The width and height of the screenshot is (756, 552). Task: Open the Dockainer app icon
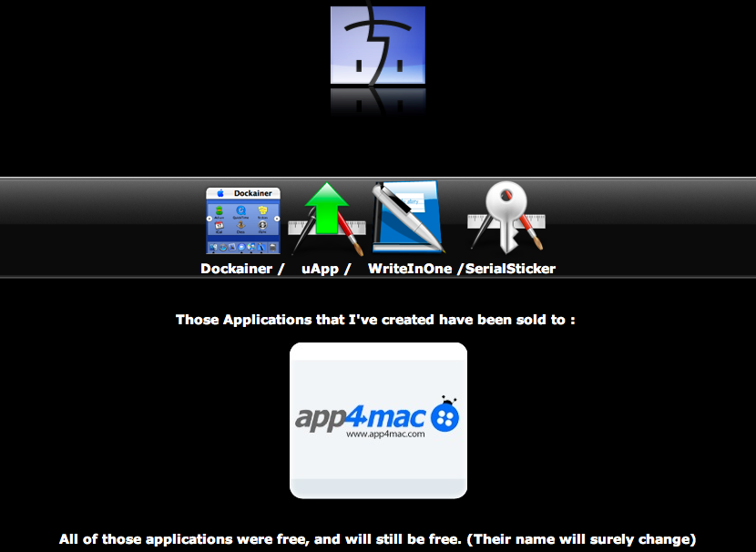coord(243,220)
